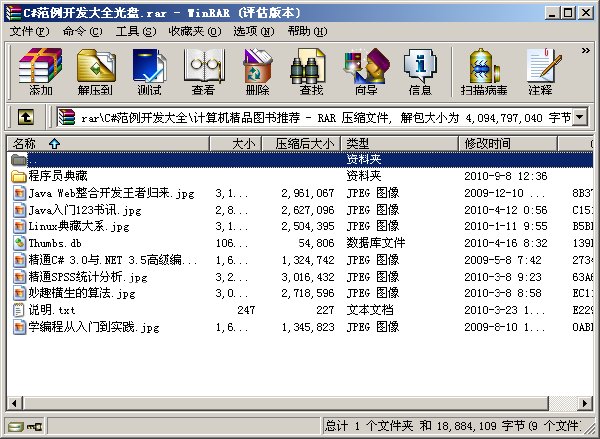This screenshot has width=600, height=439.
Task: Click date 2010-3-8 9:23
Action: pyautogui.click(x=503, y=277)
